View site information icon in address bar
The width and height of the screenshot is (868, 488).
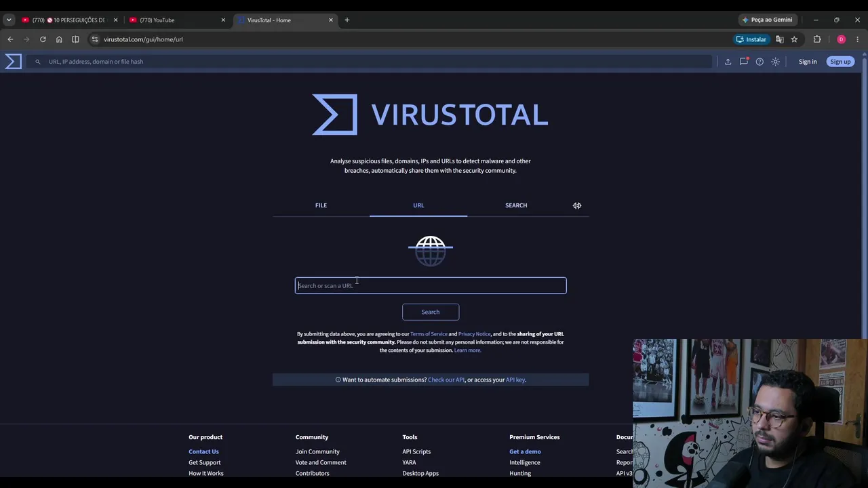point(95,39)
